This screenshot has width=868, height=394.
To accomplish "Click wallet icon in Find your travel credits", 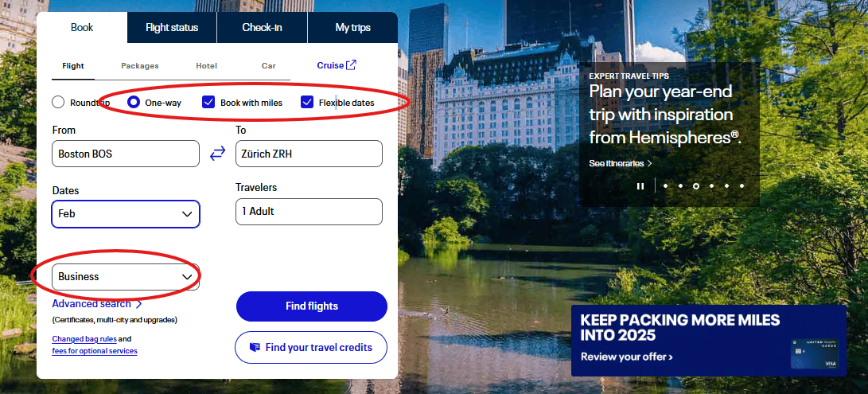I will (255, 348).
